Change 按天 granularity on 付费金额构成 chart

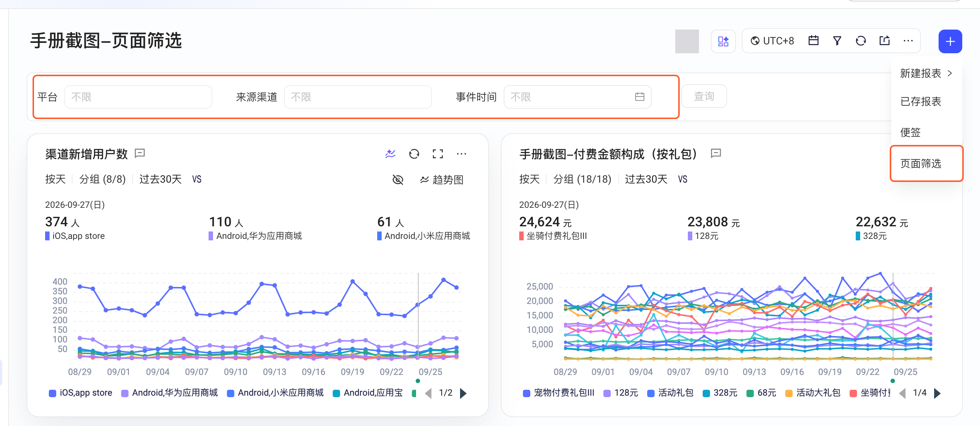530,179
